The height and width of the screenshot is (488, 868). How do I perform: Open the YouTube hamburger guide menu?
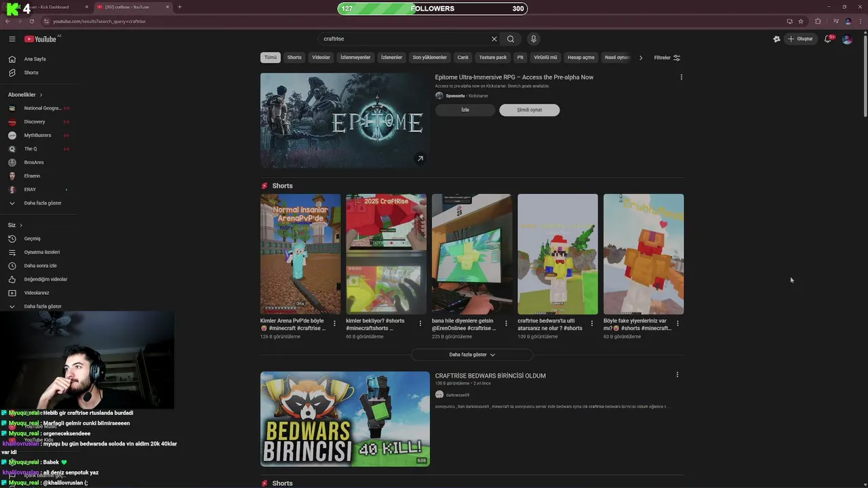(x=12, y=39)
